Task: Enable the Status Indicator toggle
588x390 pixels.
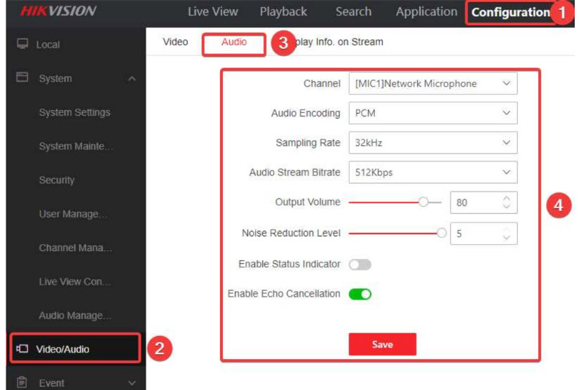Action: coord(360,264)
